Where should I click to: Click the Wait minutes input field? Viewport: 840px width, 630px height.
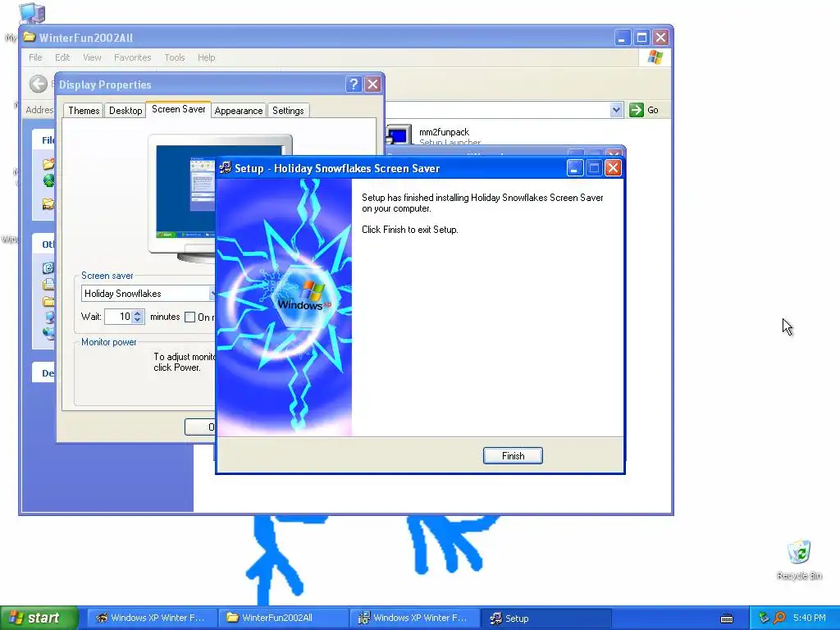point(118,317)
